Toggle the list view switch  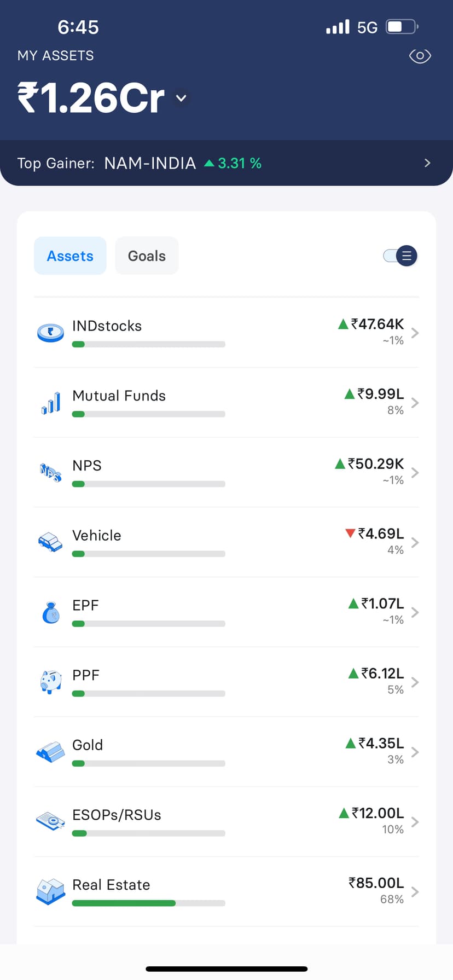(401, 256)
